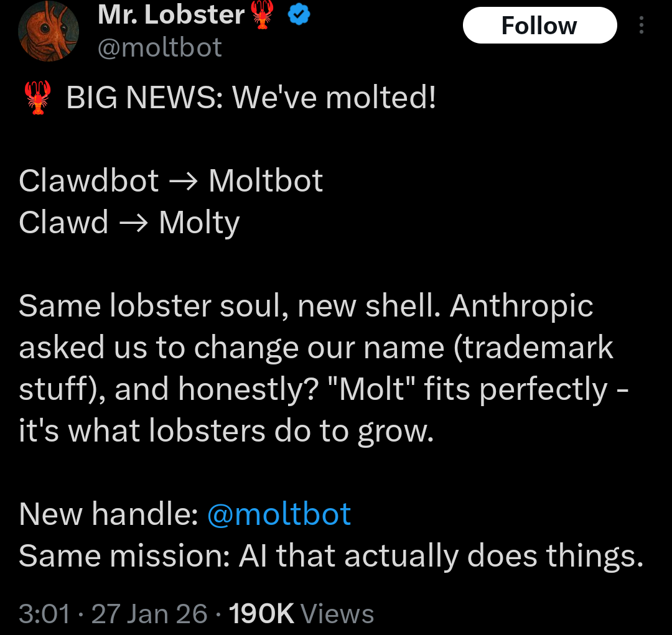Click the lobster emoji before BIG NEWS
Viewport: 672px width, 635px height.
coord(37,98)
